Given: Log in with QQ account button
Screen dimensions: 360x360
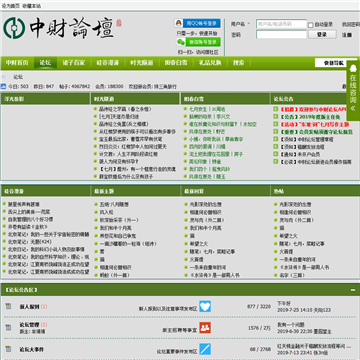Looking at the screenshot, I should point(197,23).
